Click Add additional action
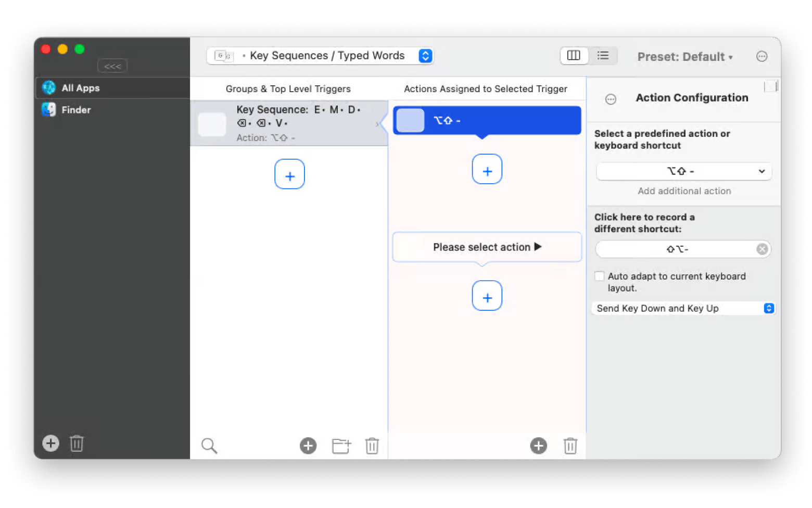 click(x=684, y=191)
